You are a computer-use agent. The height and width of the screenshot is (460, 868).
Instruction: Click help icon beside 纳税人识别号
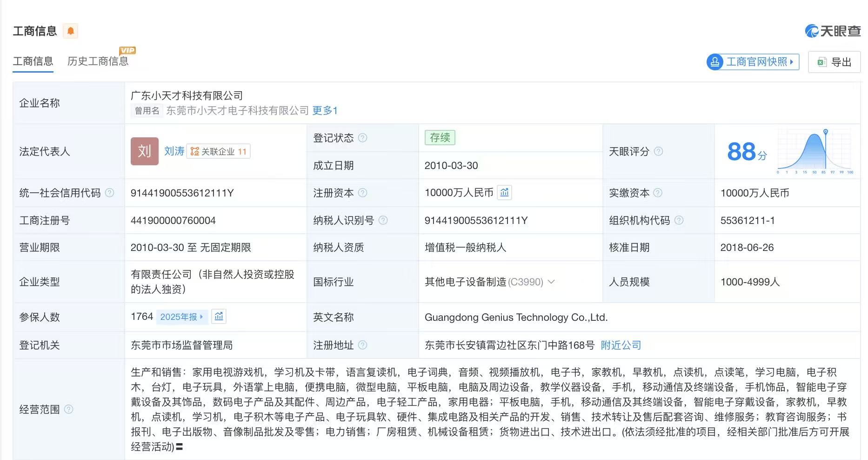point(383,220)
